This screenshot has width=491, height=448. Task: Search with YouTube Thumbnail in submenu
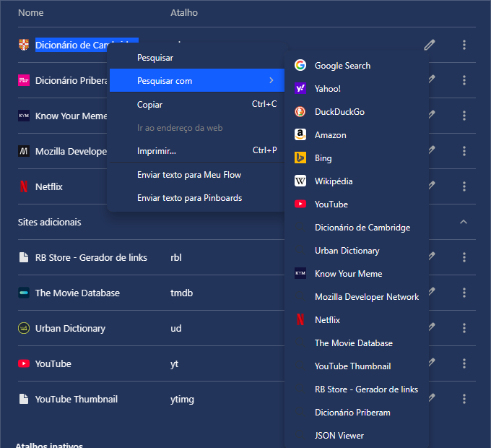[357, 366]
